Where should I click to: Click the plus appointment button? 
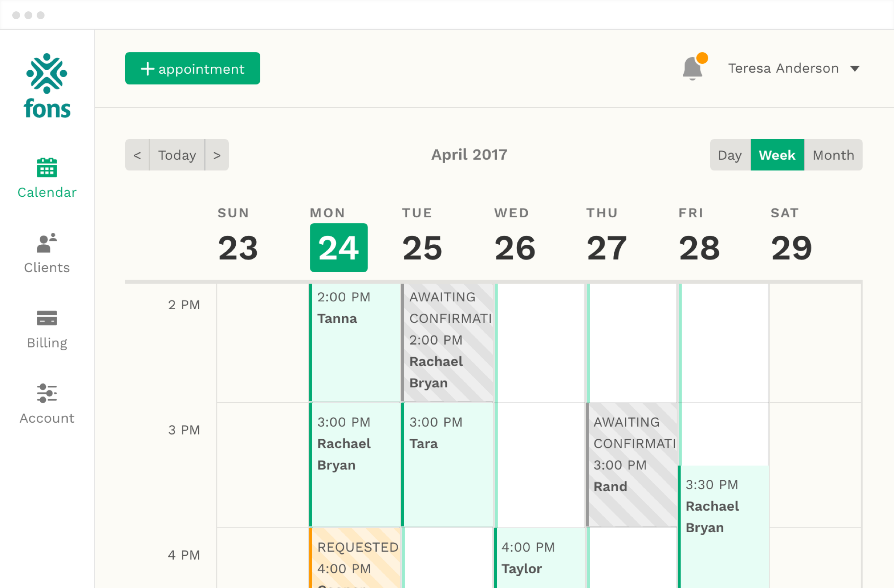click(193, 68)
